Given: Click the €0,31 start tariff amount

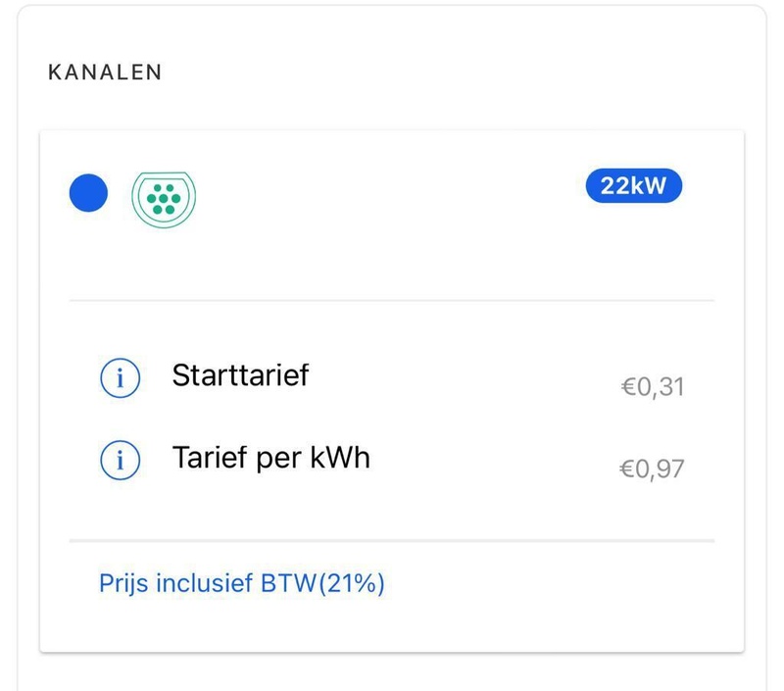Looking at the screenshot, I should click(x=652, y=388).
